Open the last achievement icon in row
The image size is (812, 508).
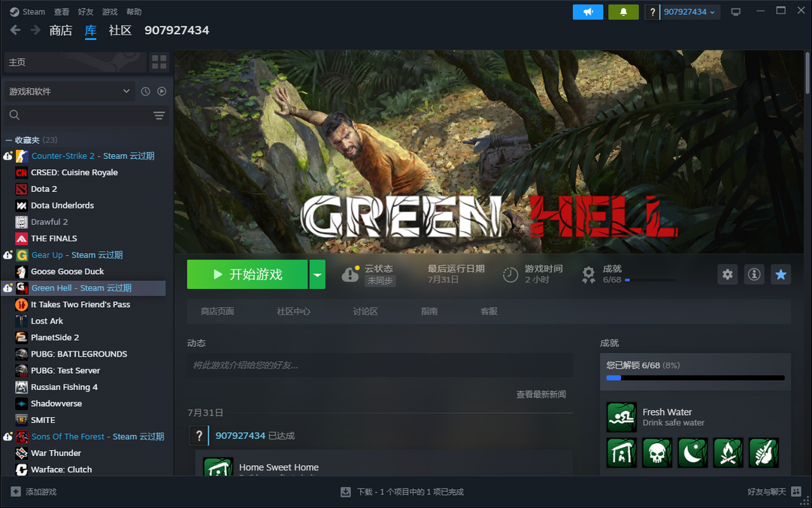pos(764,452)
